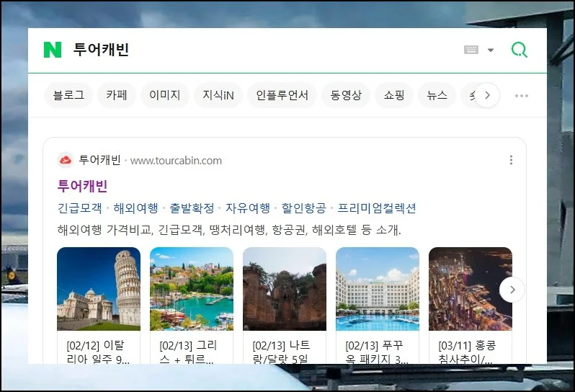Open the 지식iN tab
This screenshot has width=575, height=392.
pyautogui.click(x=218, y=95)
